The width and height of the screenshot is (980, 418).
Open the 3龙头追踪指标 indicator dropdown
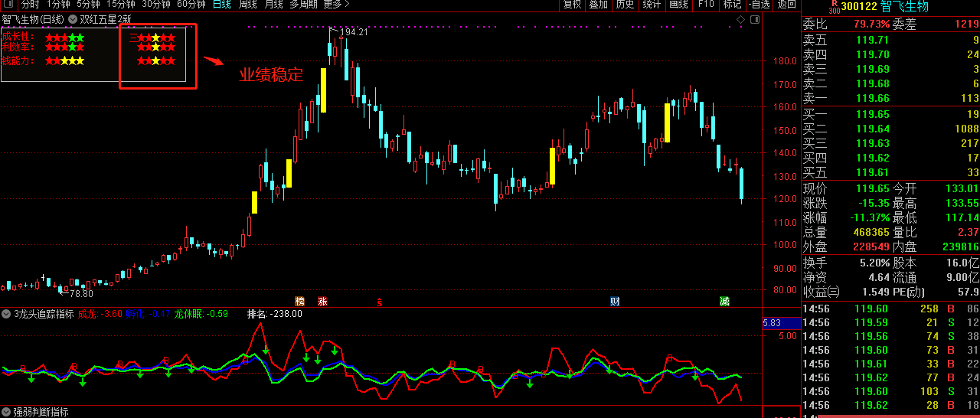6,314
